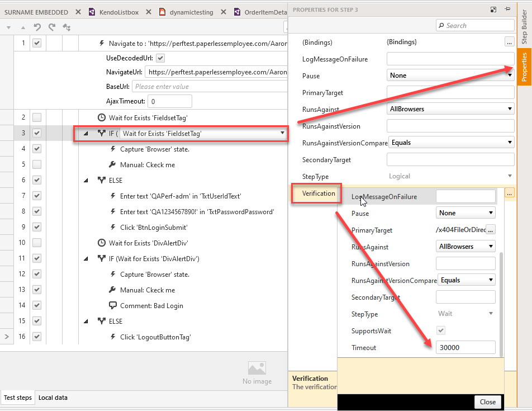Close the dynamictesting tab with its X
This screenshot has height=411, width=532.
(224, 12)
